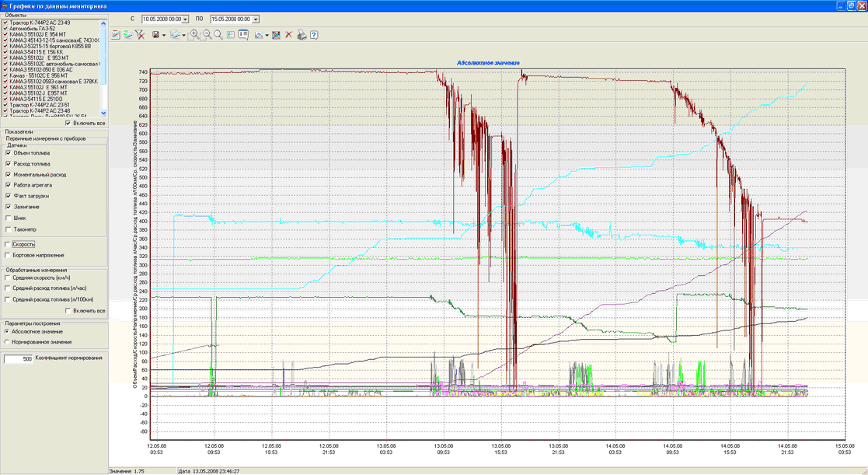
Task: Select Автомобиль ГАЗ-52 in the objects list
Action: (31, 28)
